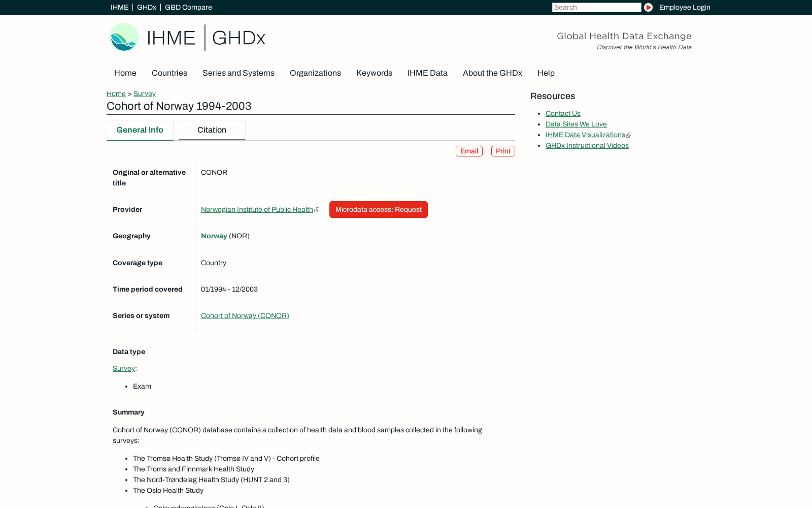
Task: Select the General Info tab
Action: pos(140,130)
